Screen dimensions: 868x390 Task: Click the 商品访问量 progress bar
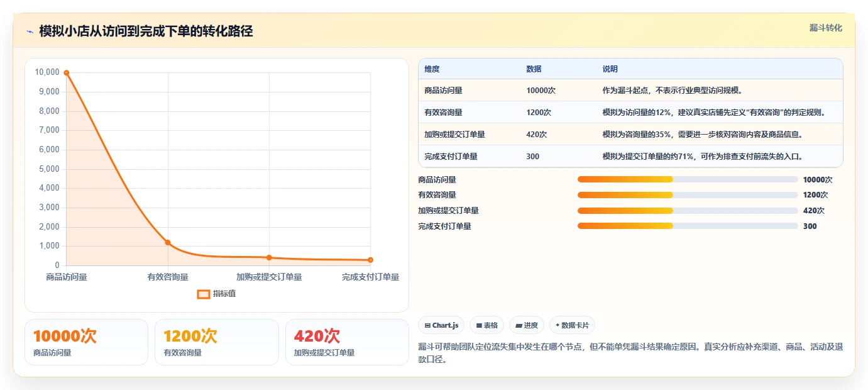[688, 179]
